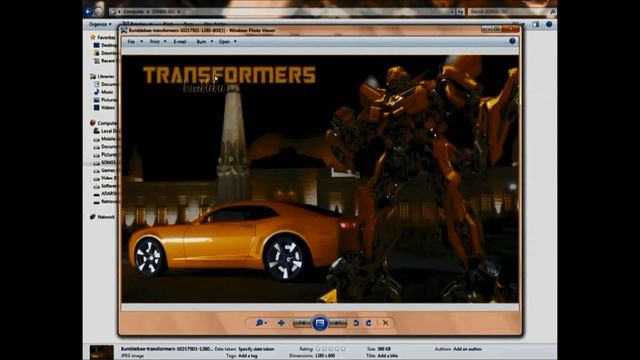Click Explorer forward navigation arrow

(98, 12)
